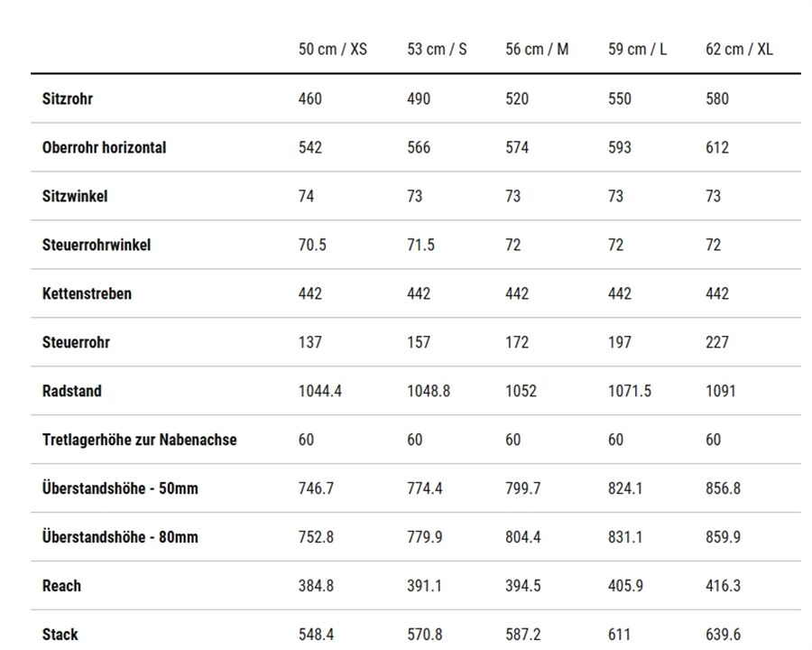This screenshot has width=812, height=650.
Task: Click the Reach row label
Action: tap(61, 586)
